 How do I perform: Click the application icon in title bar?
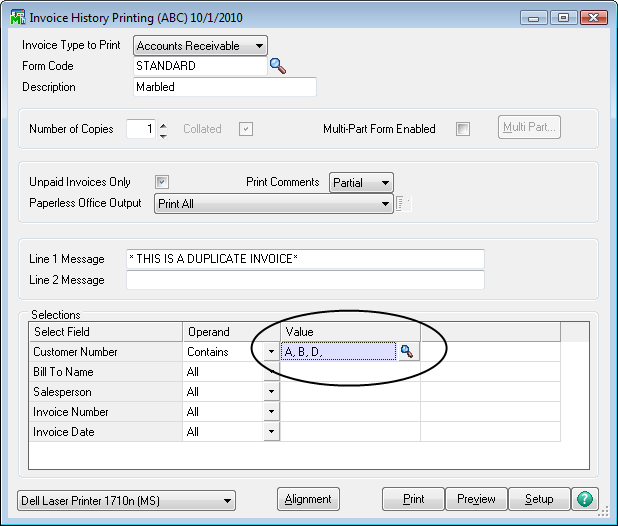(16, 18)
